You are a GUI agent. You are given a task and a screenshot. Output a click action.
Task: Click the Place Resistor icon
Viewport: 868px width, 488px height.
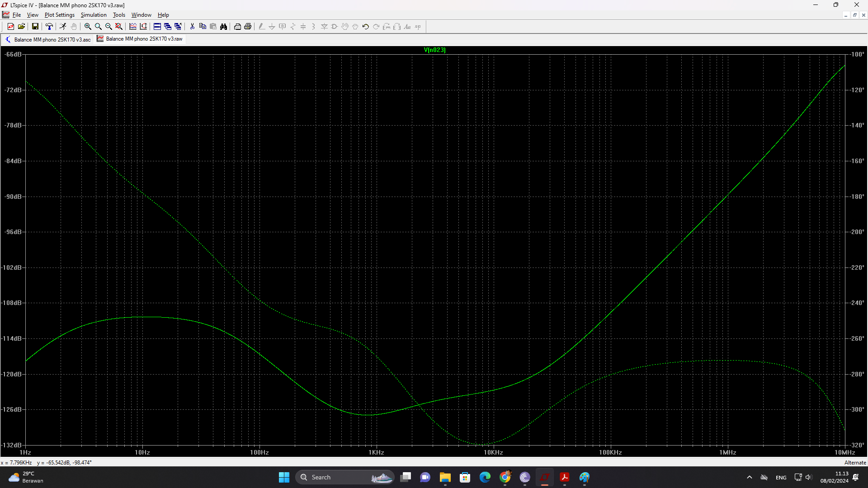pyautogui.click(x=293, y=27)
